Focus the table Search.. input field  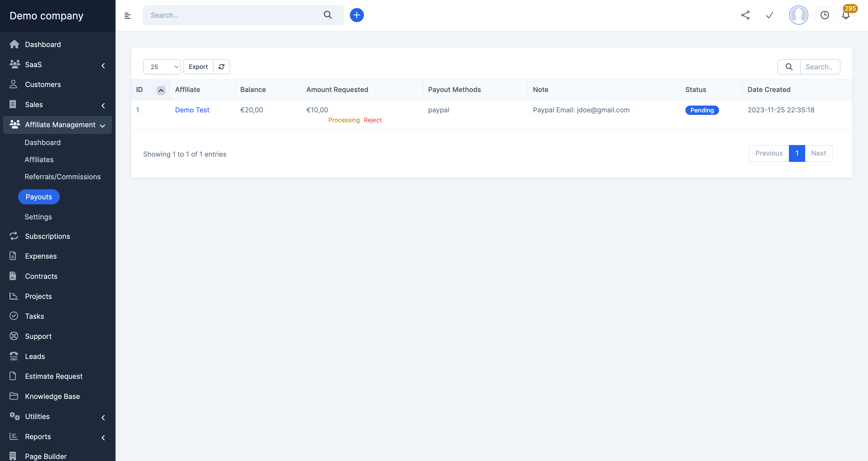(x=820, y=67)
